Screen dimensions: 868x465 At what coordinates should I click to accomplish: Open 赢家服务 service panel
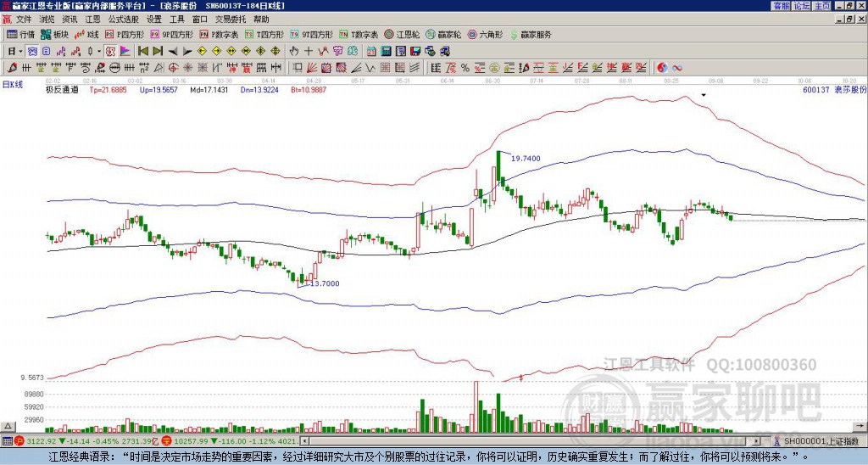click(531, 34)
